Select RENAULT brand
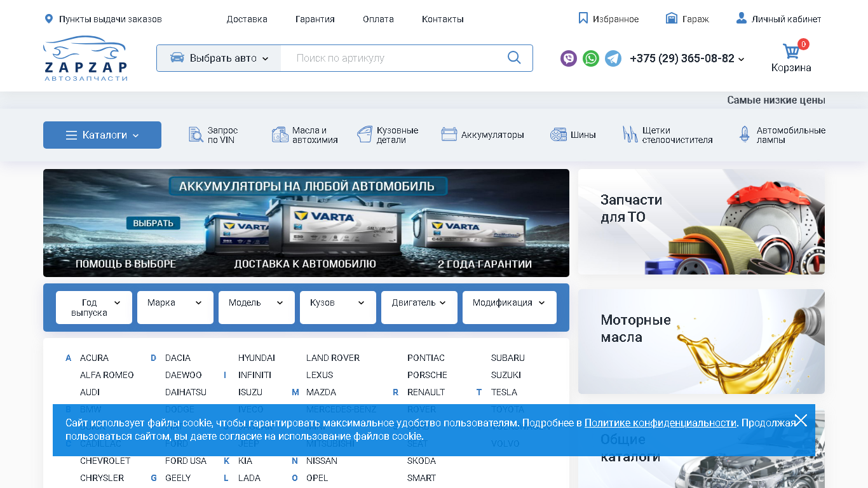The height and width of the screenshot is (488, 868). click(426, 392)
